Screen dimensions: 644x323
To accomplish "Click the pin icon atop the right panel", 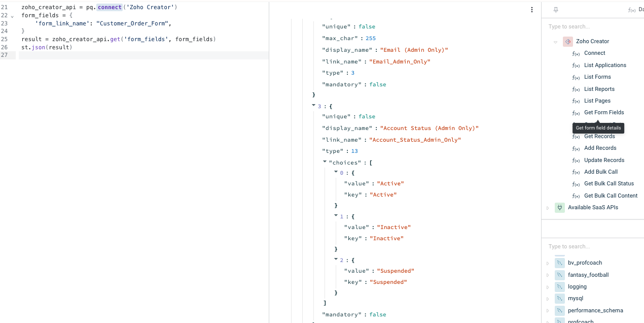I will [556, 10].
